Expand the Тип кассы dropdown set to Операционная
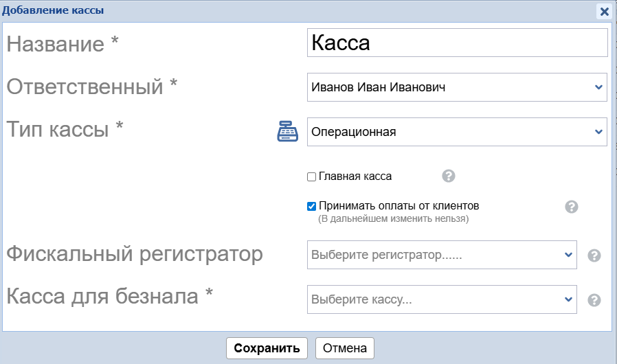Viewport: 617px width, 364px height. (457, 132)
